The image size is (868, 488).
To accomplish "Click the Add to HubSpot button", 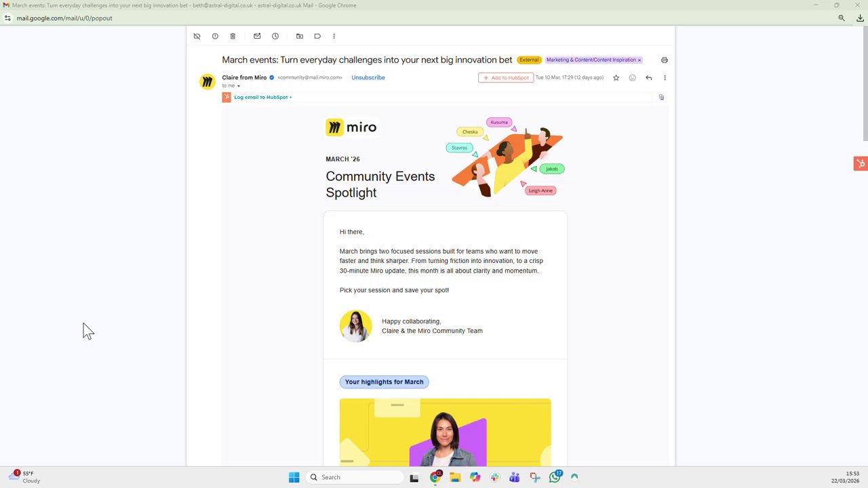I will coord(506,78).
